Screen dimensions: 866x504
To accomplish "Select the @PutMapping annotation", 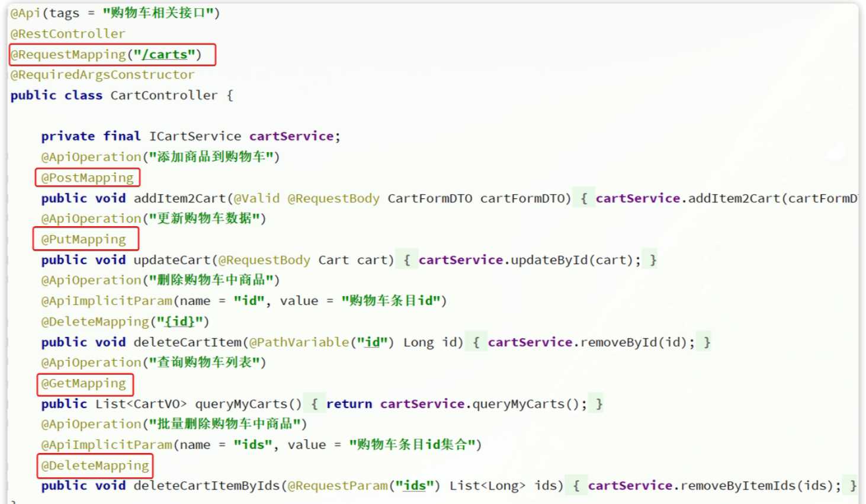I will (84, 239).
